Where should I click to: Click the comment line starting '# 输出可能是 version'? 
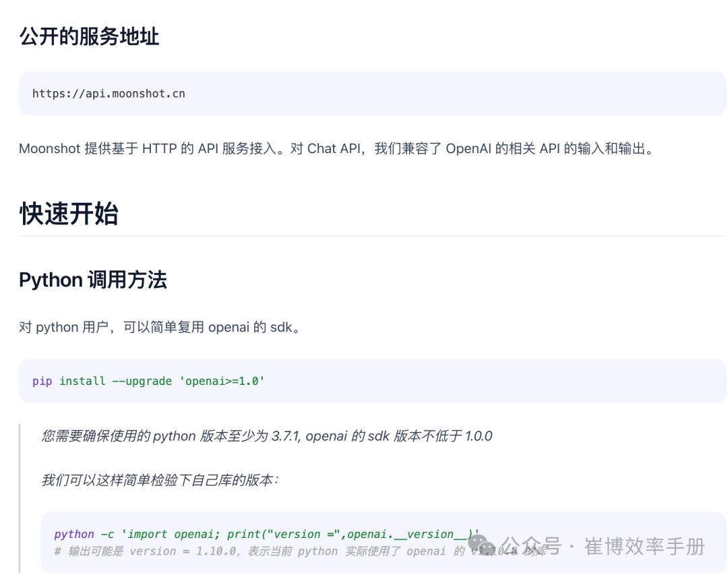(x=300, y=551)
